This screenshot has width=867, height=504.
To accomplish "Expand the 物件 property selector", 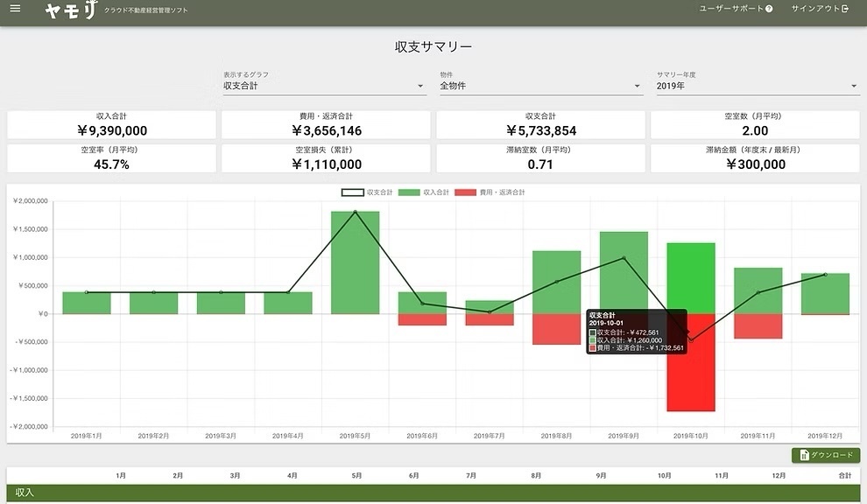I will [x=540, y=85].
